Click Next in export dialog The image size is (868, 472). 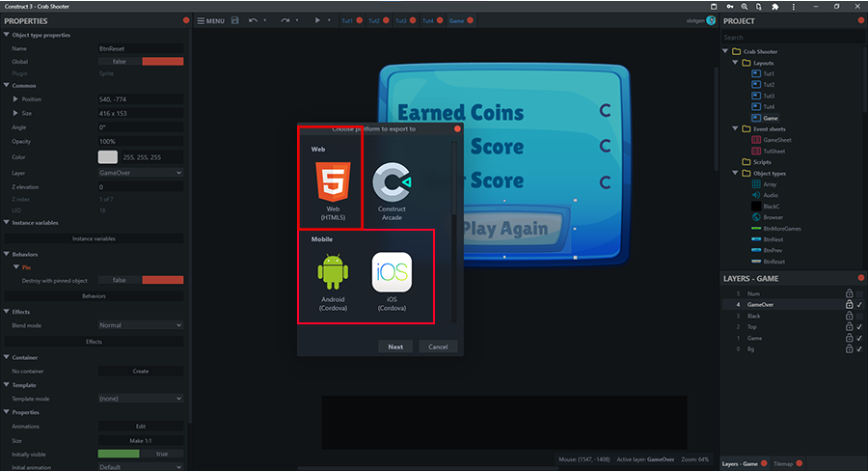coord(395,347)
